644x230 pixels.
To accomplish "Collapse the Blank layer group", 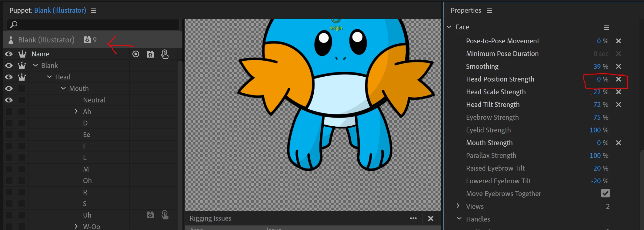I will 35,65.
